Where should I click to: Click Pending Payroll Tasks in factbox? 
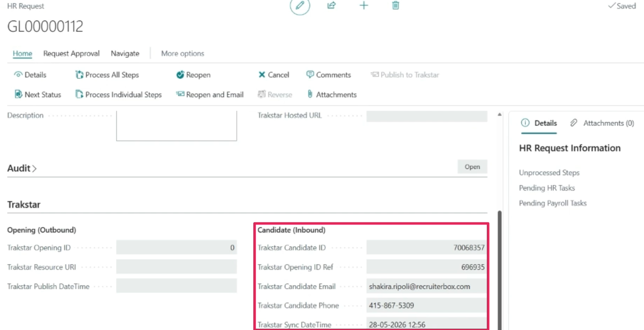553,203
